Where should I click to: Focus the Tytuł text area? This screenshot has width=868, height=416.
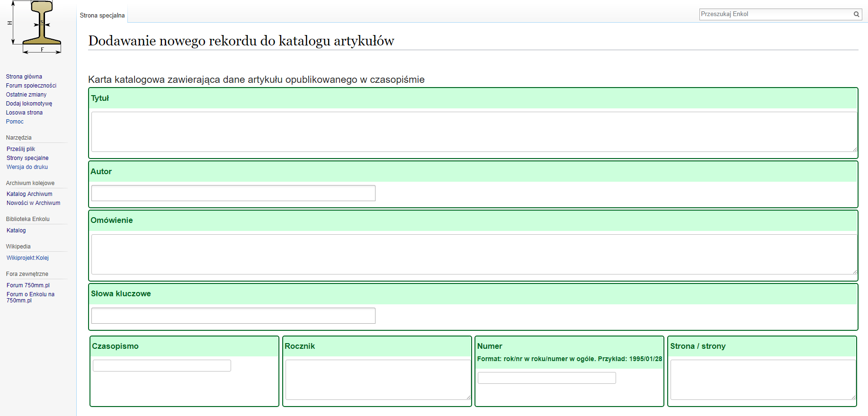(x=474, y=132)
